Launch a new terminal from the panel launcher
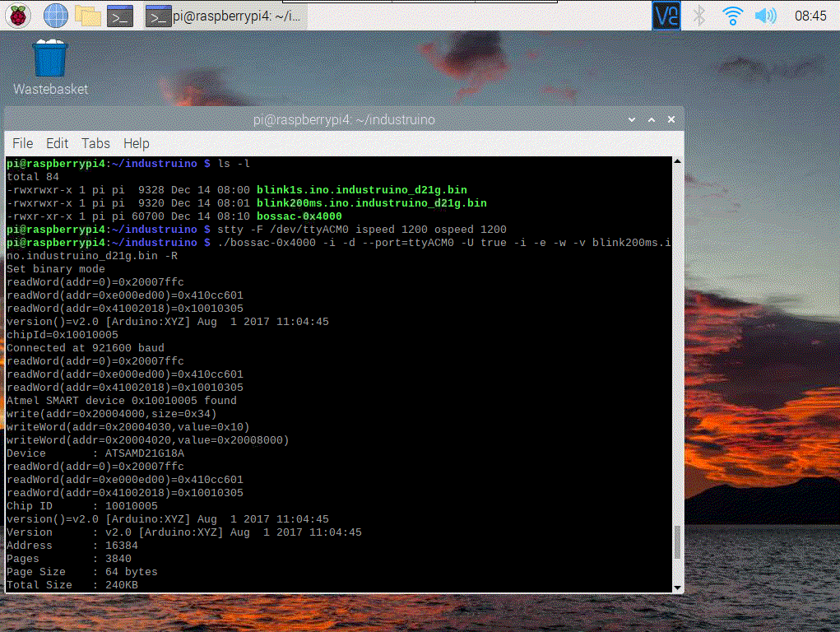The image size is (840, 632). [x=121, y=15]
